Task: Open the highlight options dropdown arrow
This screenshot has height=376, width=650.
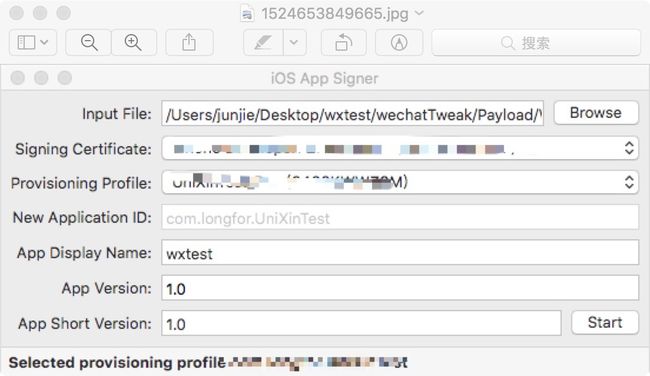Action: click(x=294, y=42)
